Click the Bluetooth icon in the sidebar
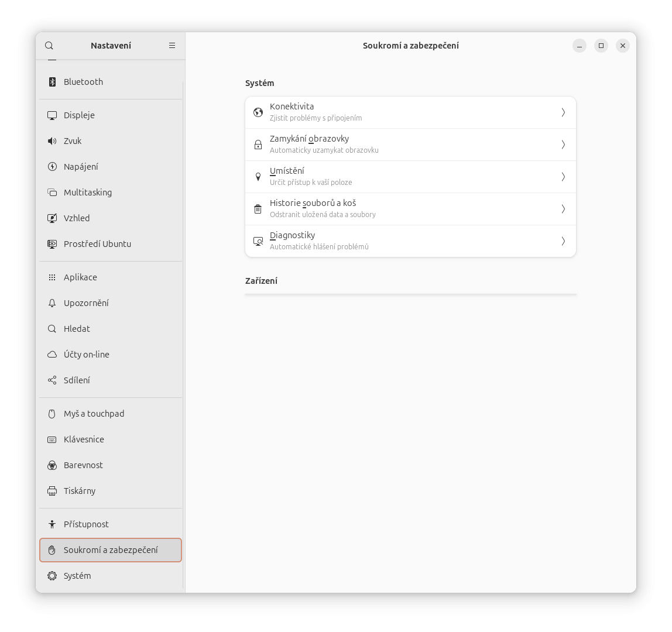This screenshot has width=672, height=632. (52, 82)
